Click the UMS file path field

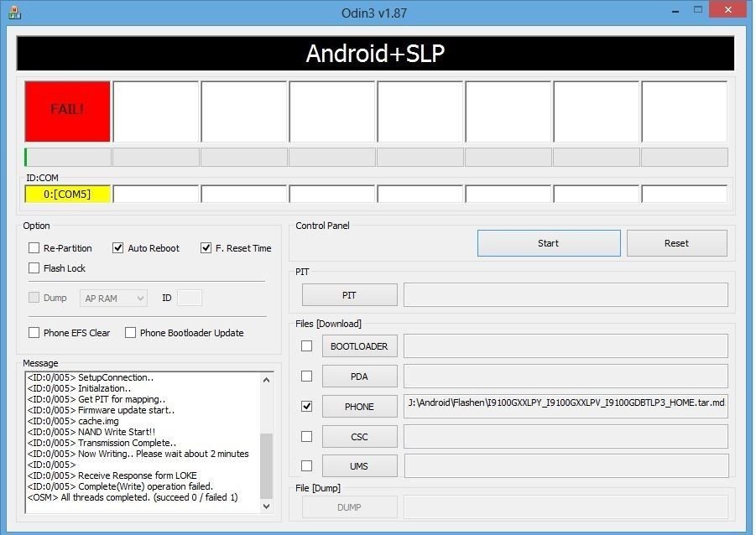[x=566, y=466]
